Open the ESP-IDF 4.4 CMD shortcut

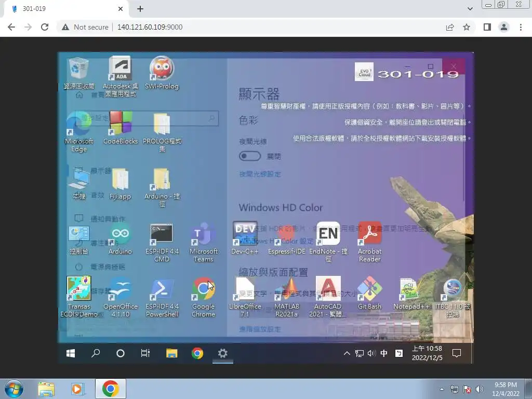coord(162,242)
